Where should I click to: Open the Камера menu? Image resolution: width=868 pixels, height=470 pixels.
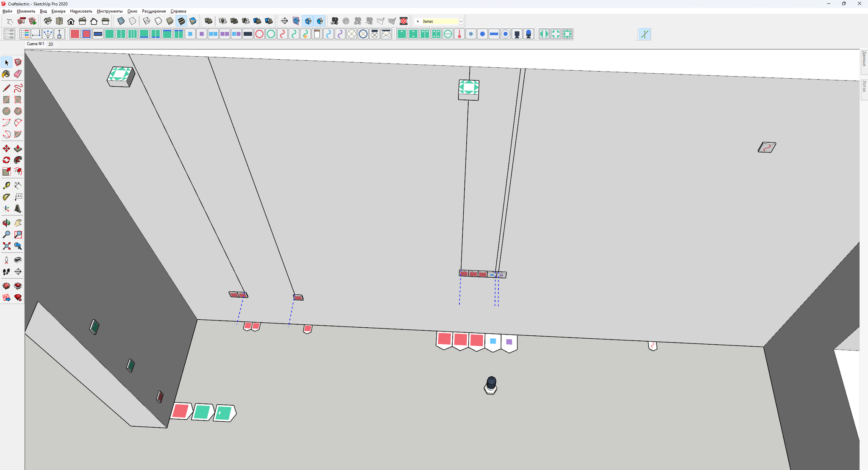click(x=58, y=11)
